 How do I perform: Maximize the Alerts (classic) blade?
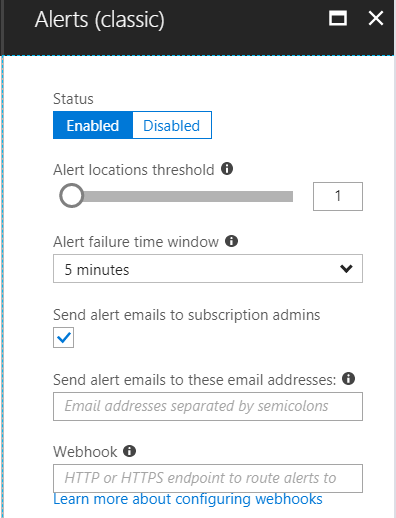pyautogui.click(x=338, y=18)
